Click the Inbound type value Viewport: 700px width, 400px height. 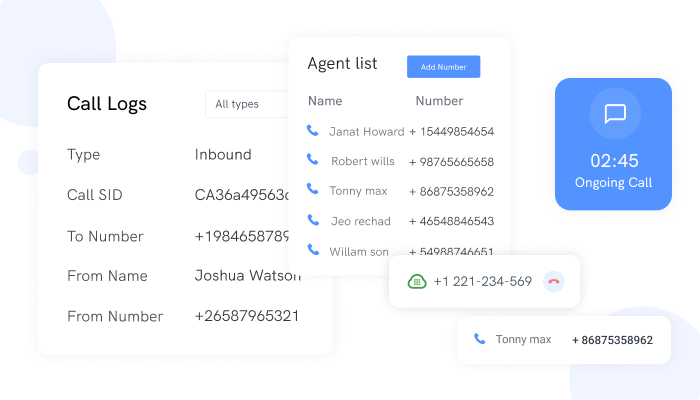223,154
